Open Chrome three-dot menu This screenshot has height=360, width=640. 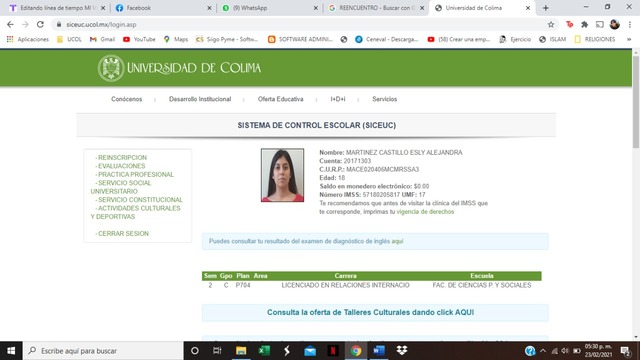630,24
